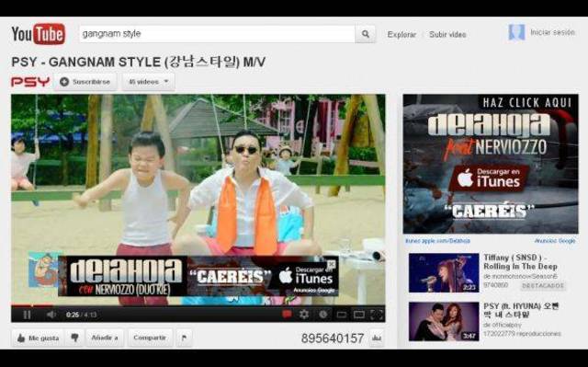Click the Tiffany ( SNSD ) - Rolling In The Deep title
Screen dimensions: 588x367
click(520, 262)
